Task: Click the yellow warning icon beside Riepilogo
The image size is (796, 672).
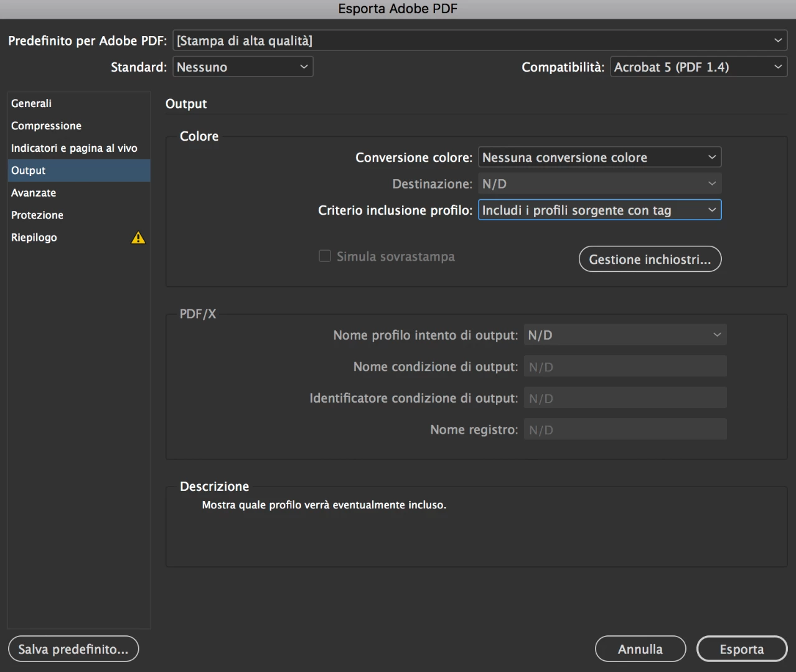Action: (x=138, y=238)
